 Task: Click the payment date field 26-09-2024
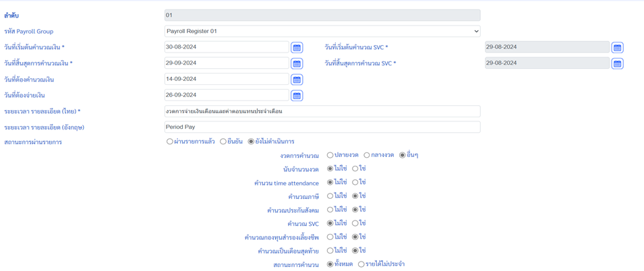[227, 95]
